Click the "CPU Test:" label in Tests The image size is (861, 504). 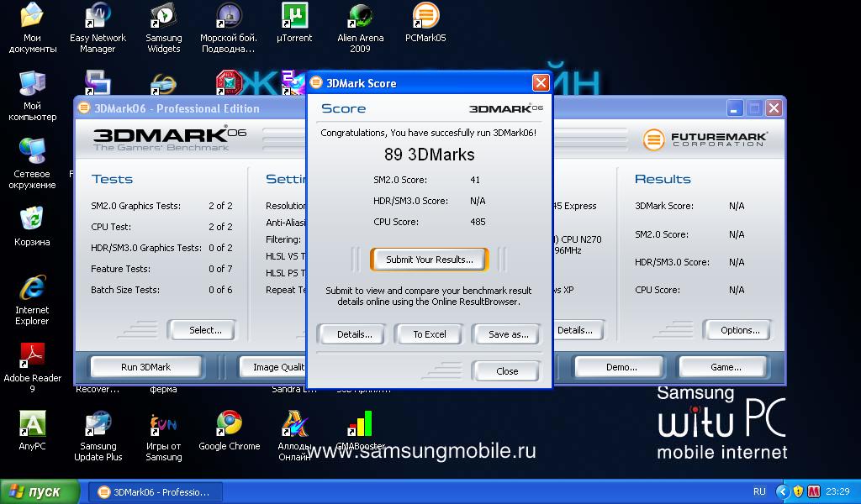coord(111,227)
